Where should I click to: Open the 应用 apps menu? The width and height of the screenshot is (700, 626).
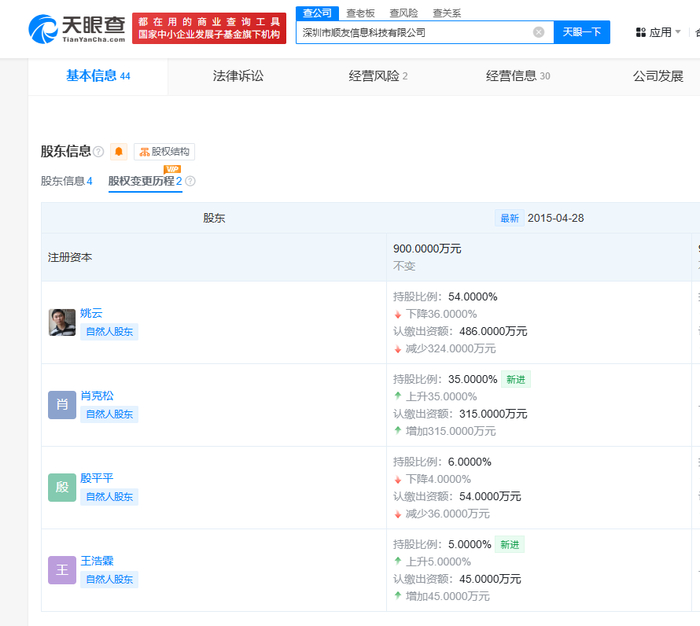click(655, 32)
